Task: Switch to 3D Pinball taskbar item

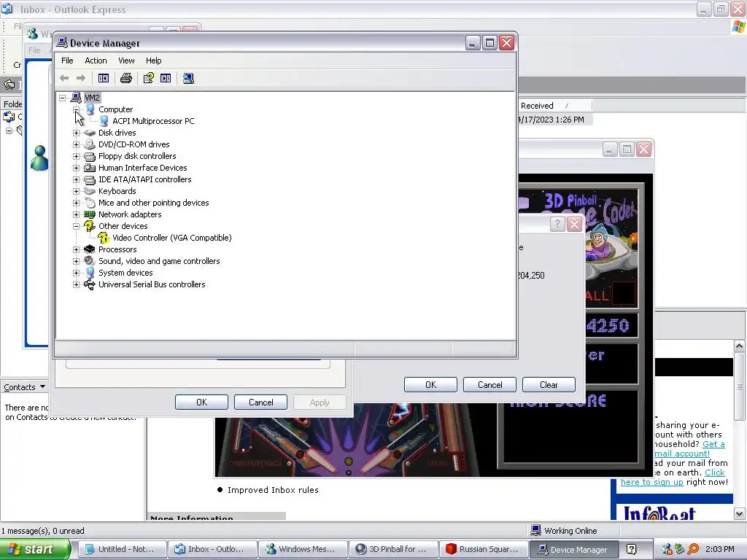Action: tap(394, 549)
